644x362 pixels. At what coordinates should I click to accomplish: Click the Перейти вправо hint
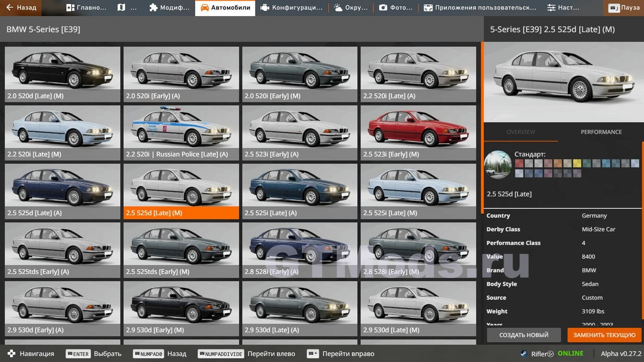point(340,353)
